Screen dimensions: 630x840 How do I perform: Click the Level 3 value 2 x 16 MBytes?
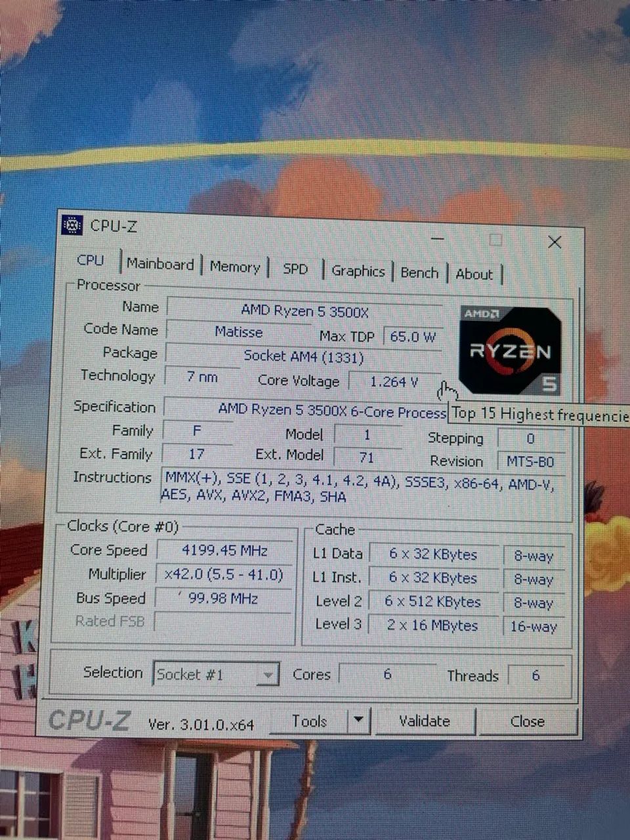(432, 625)
